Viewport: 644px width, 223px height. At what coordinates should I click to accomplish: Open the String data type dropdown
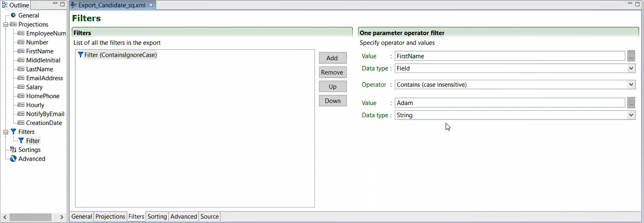click(x=631, y=115)
